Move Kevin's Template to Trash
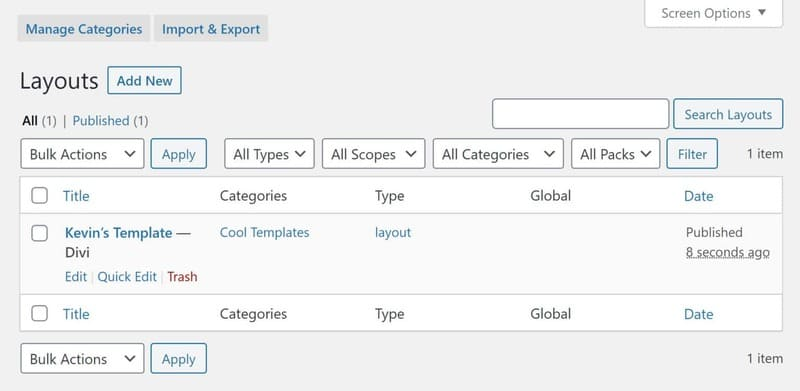The width and height of the screenshot is (800, 391). tap(182, 277)
